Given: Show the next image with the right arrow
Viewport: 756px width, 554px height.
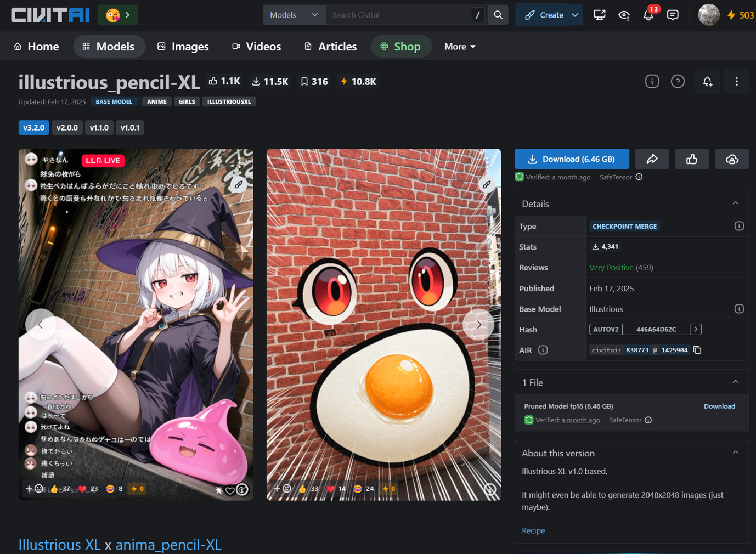Looking at the screenshot, I should pyautogui.click(x=478, y=325).
